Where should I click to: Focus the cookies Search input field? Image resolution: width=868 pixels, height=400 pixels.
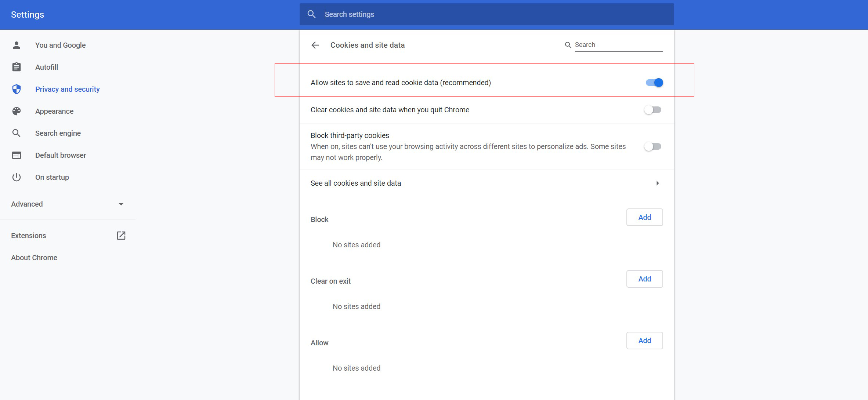(x=619, y=45)
